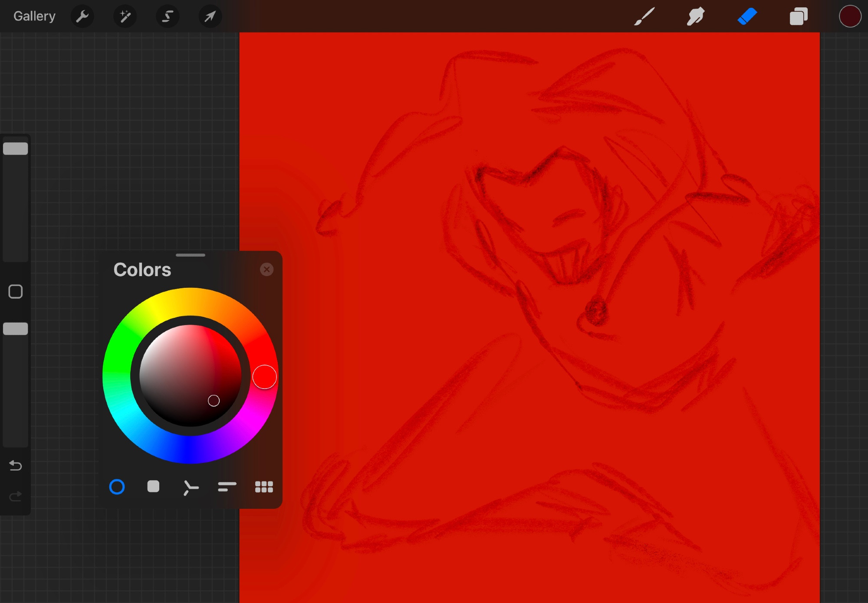This screenshot has height=603, width=868.
Task: Tap the square modify button on sidebar
Action: 16,292
